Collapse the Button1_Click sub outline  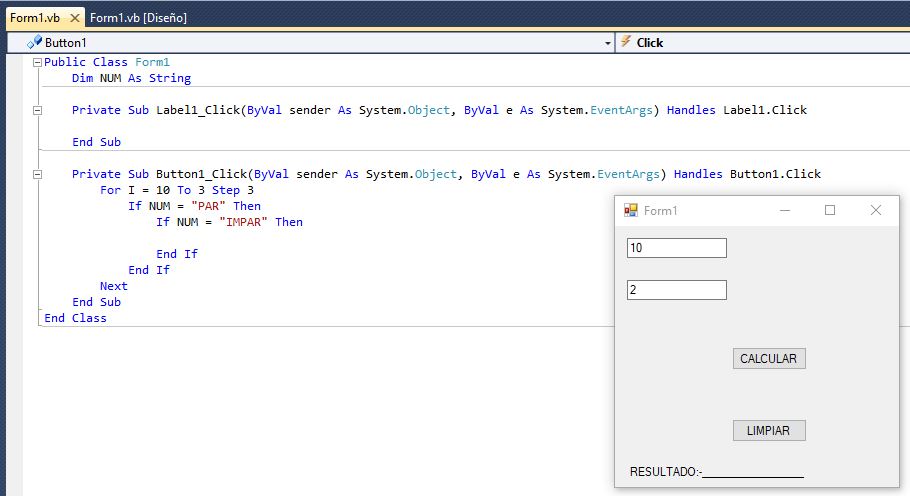tap(38, 174)
